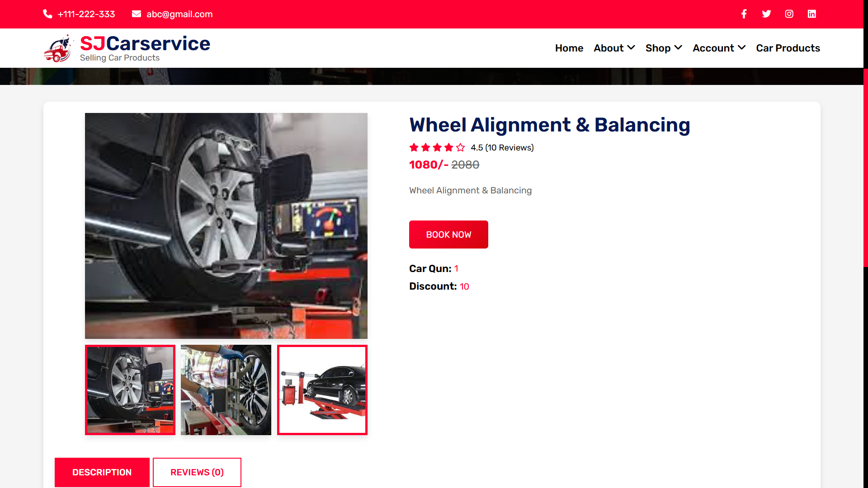Switch to the Reviews (0) tab
Screen dimensions: 868x488
pyautogui.click(x=197, y=472)
